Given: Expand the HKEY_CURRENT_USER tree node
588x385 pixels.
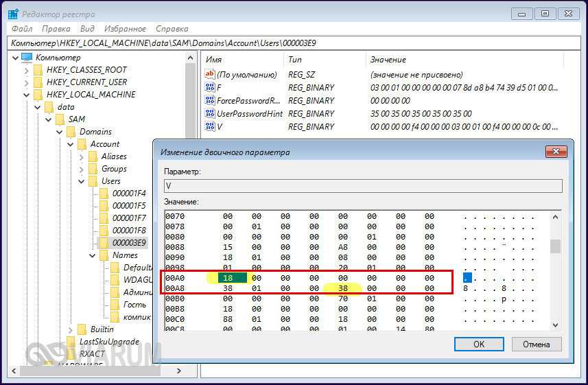Looking at the screenshot, I should pos(27,82).
